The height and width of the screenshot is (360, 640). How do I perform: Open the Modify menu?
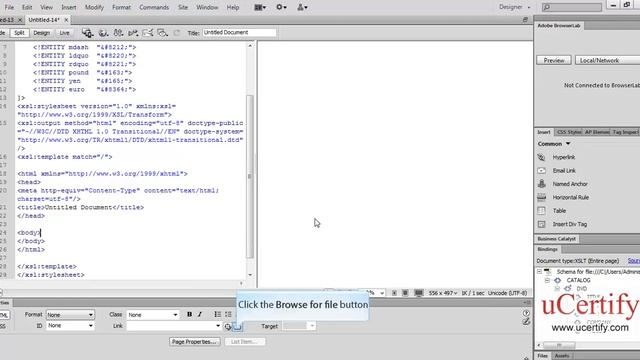(94, 7)
